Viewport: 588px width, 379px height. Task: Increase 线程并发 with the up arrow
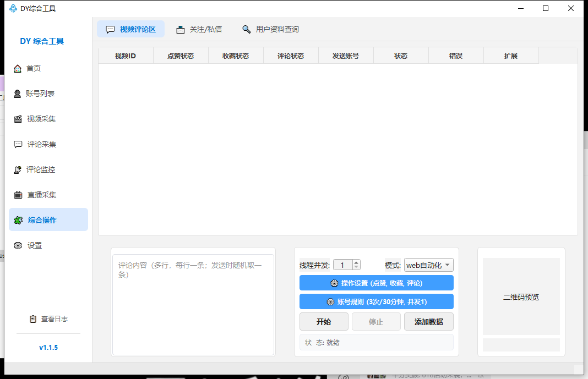[356, 262]
